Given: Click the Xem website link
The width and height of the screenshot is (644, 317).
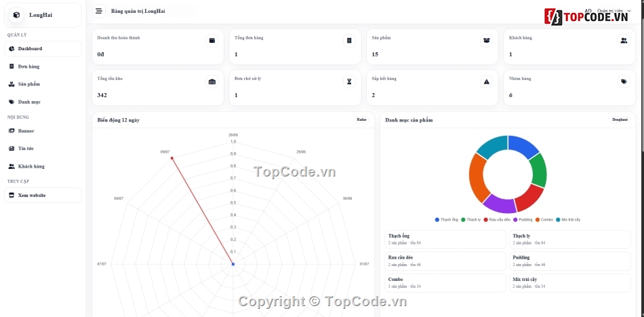Looking at the screenshot, I should (x=43, y=195).
